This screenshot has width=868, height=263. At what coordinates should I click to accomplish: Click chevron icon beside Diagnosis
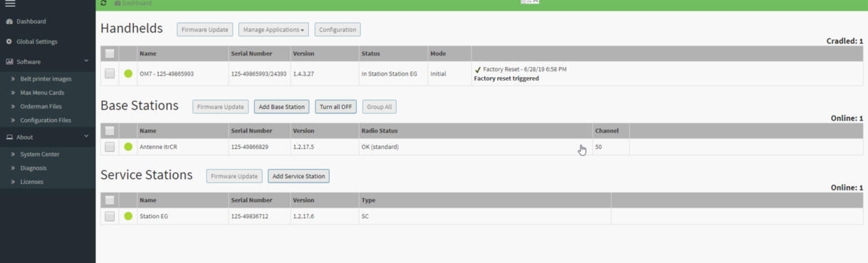pyautogui.click(x=13, y=168)
